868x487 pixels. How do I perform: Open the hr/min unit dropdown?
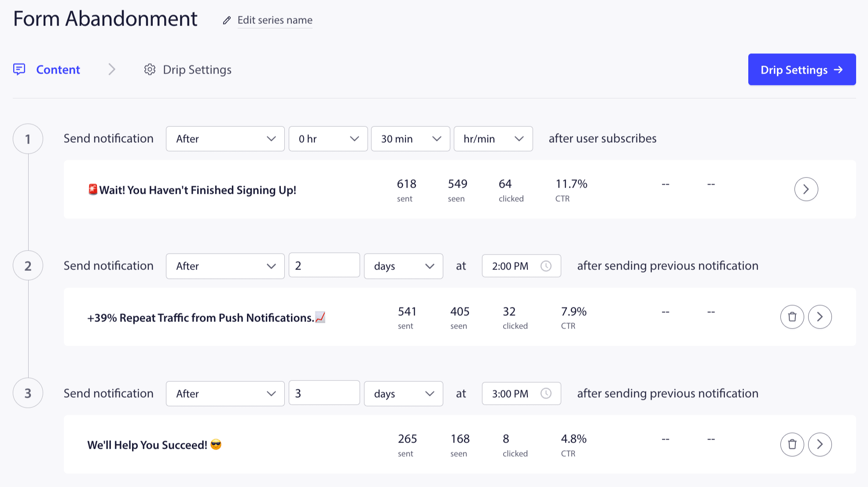coord(493,139)
